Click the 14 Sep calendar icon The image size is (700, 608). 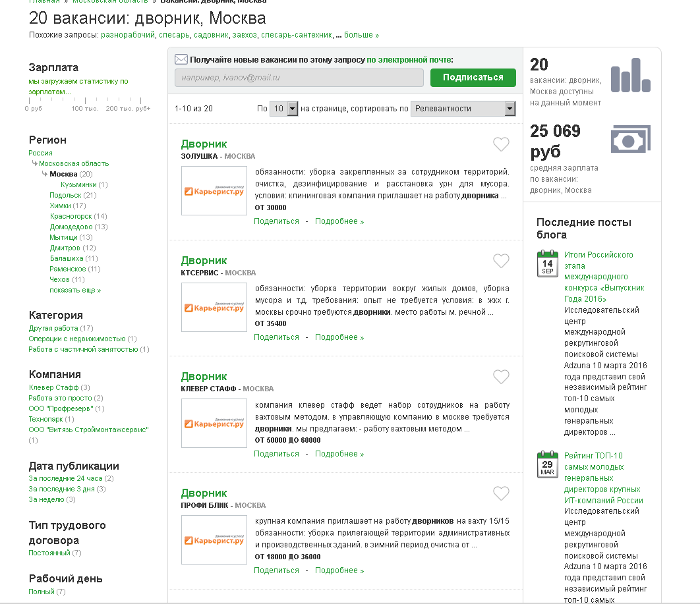pyautogui.click(x=548, y=263)
